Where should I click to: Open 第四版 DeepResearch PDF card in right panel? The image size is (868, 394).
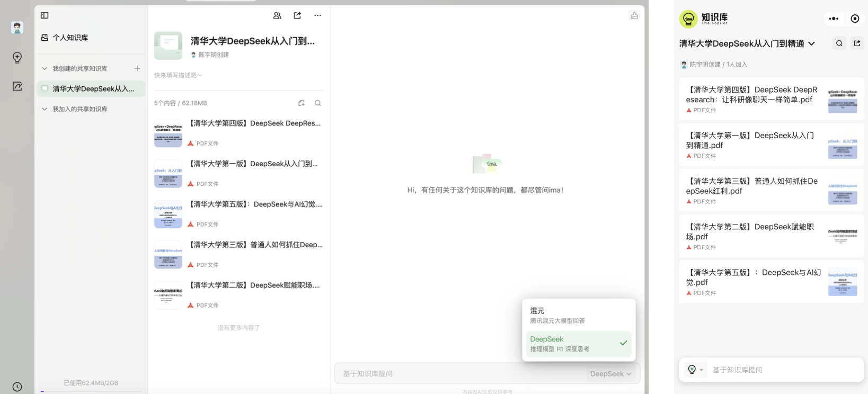[x=772, y=99]
